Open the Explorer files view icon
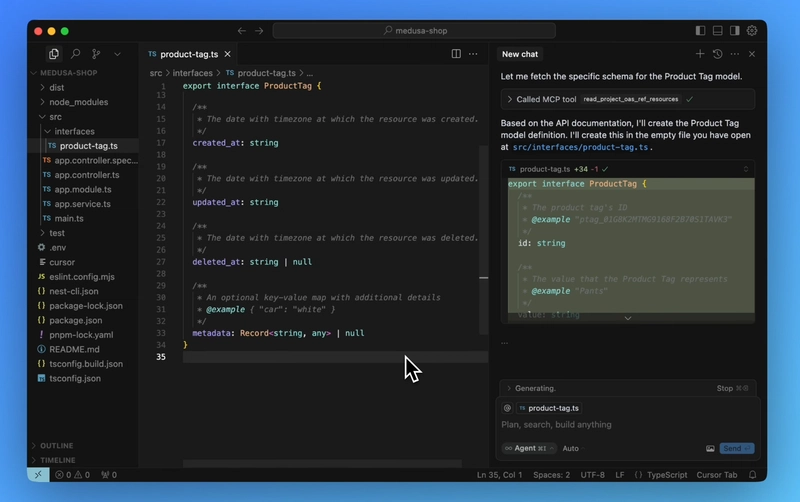This screenshot has width=800, height=502. (54, 54)
